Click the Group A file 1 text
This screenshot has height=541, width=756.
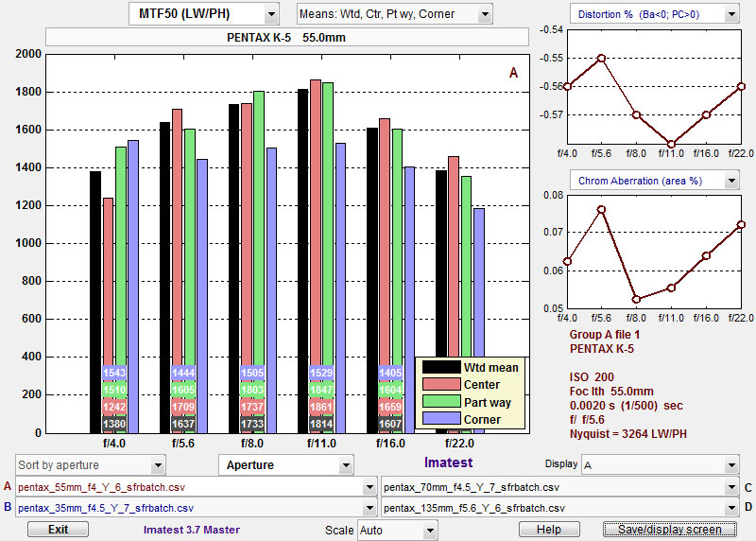pos(605,335)
